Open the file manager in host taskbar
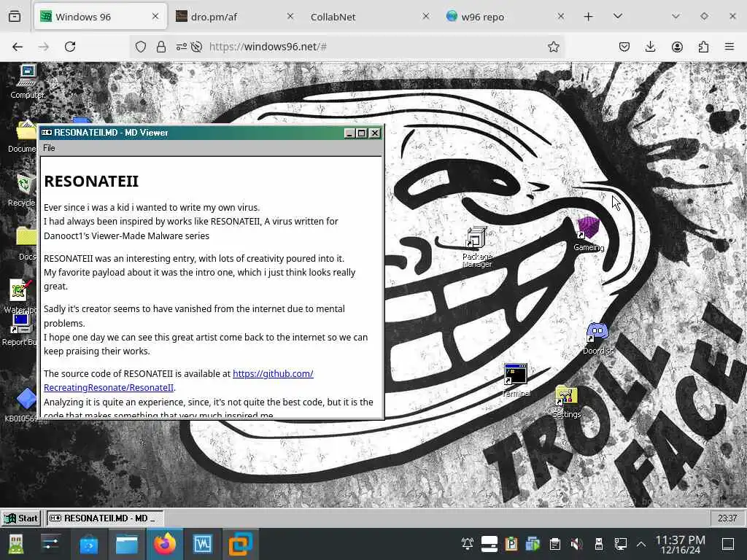This screenshot has width=747, height=560. (x=127, y=544)
